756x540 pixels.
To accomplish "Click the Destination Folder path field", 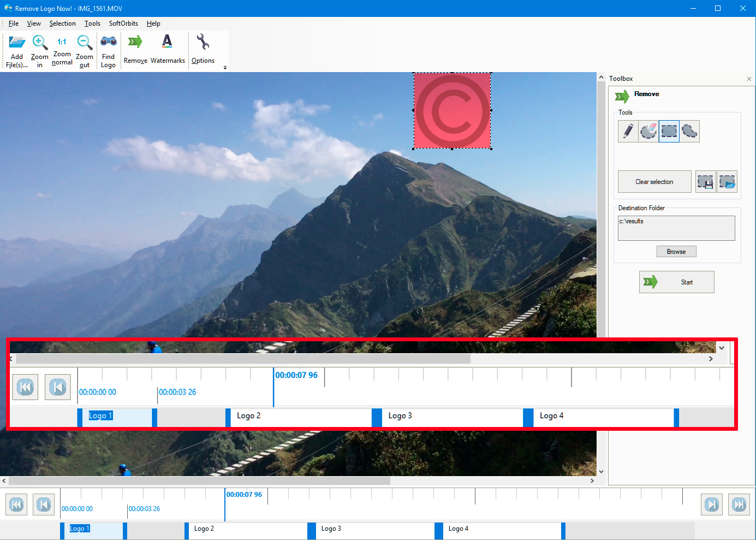I will pyautogui.click(x=676, y=228).
